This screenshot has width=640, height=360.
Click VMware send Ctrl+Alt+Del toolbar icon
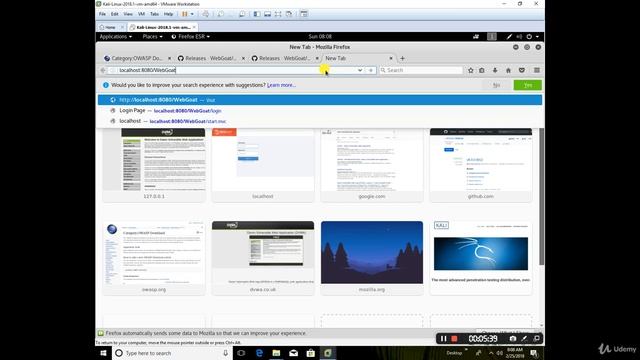pos(206,14)
